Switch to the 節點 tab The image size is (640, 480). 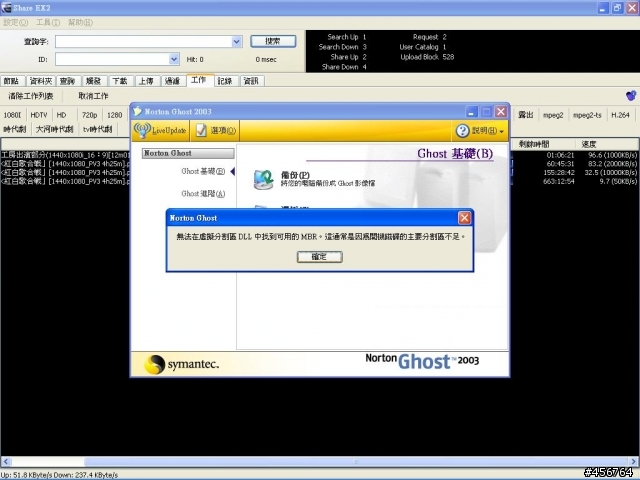coord(12,81)
